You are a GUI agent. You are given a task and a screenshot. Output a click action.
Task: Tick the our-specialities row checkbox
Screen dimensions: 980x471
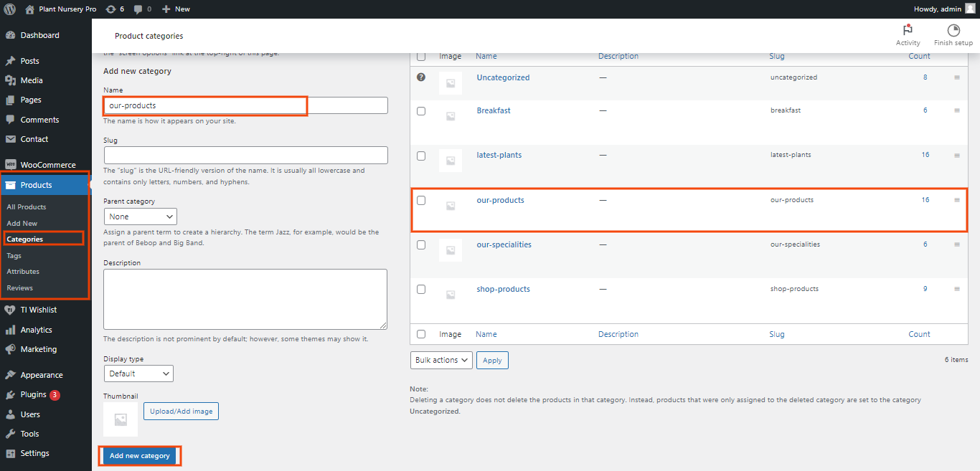[x=421, y=245]
